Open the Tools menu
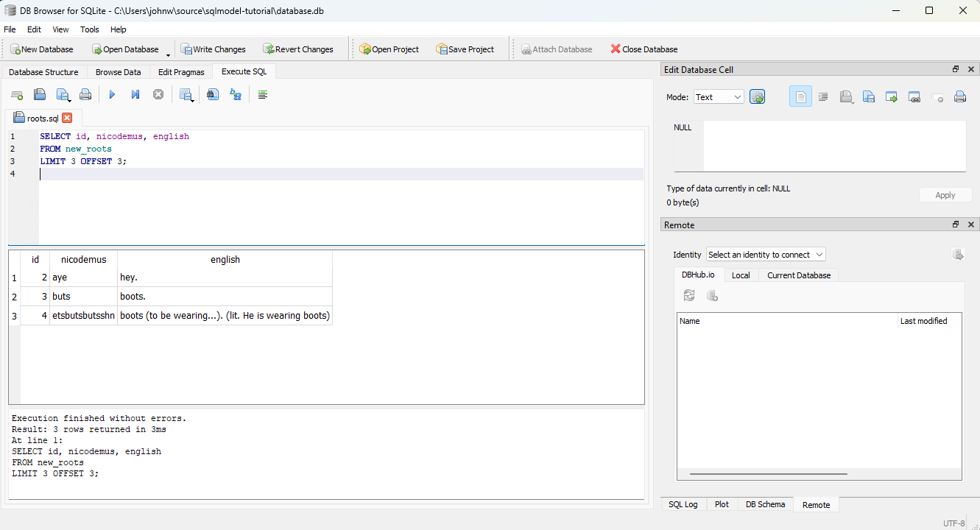 (x=90, y=29)
